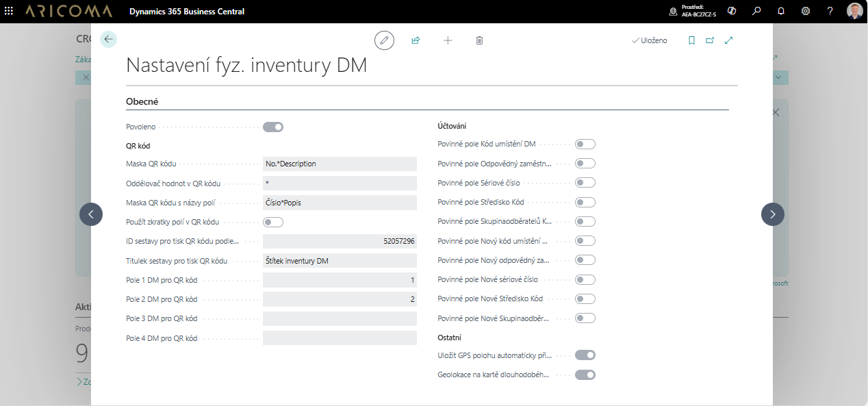Collapse the Obecné section header
The image size is (868, 406).
point(142,101)
